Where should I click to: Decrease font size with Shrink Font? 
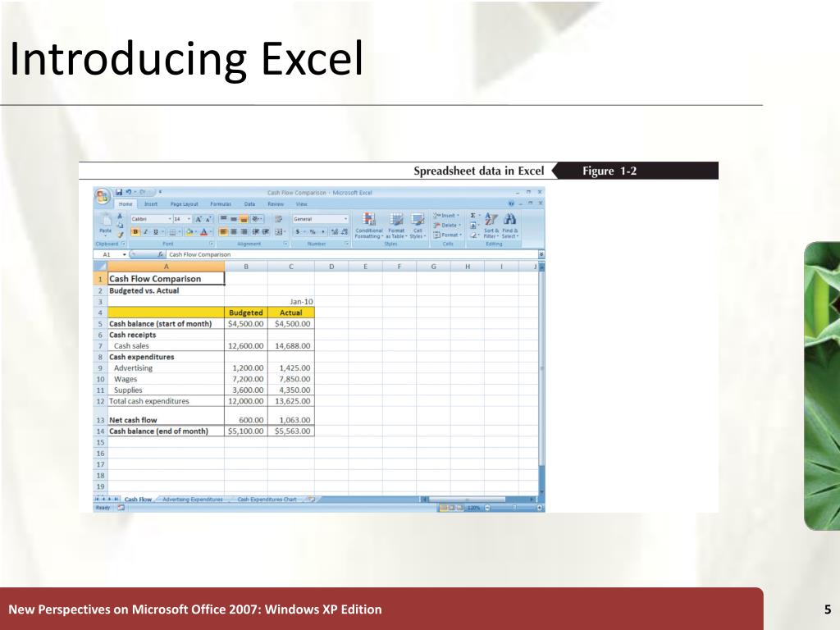click(208, 219)
